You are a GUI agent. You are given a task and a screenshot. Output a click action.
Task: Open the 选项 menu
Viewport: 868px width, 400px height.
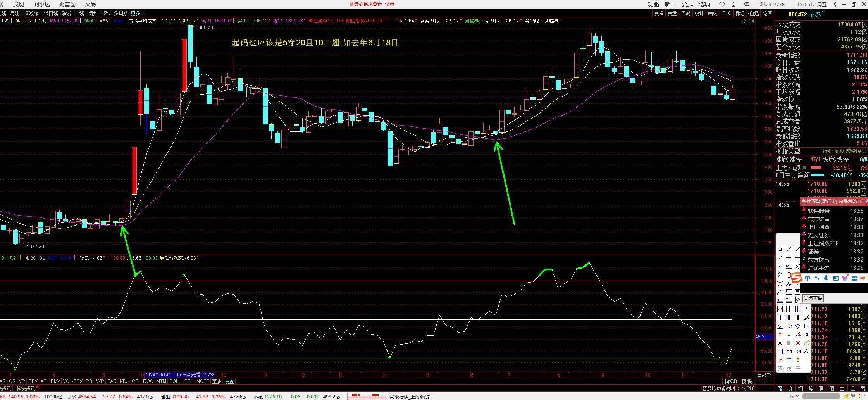tap(704, 4)
